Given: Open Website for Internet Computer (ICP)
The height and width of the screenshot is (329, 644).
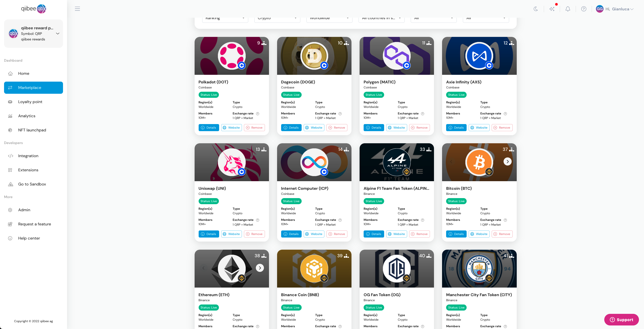Looking at the screenshot, I should pos(314,234).
